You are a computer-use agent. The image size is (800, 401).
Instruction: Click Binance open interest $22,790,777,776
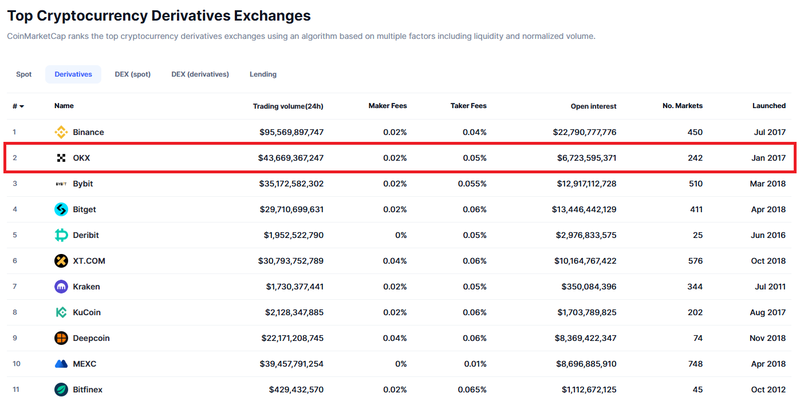click(x=584, y=132)
